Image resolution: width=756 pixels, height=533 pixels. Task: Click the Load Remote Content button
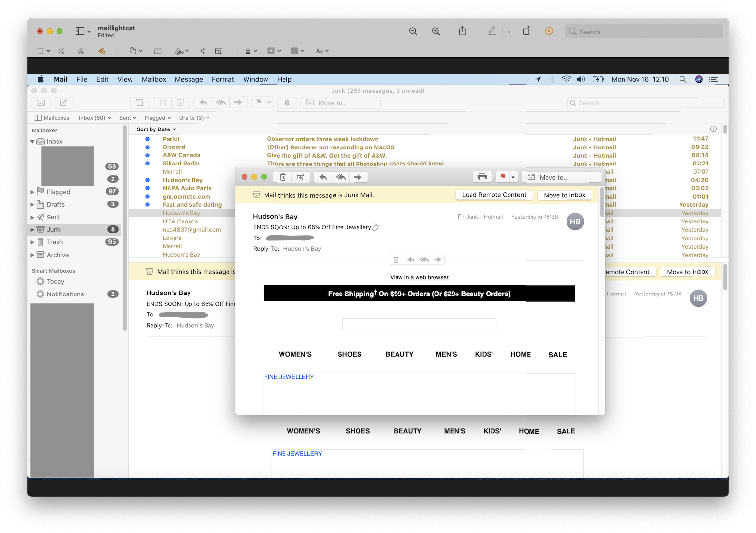click(x=494, y=195)
